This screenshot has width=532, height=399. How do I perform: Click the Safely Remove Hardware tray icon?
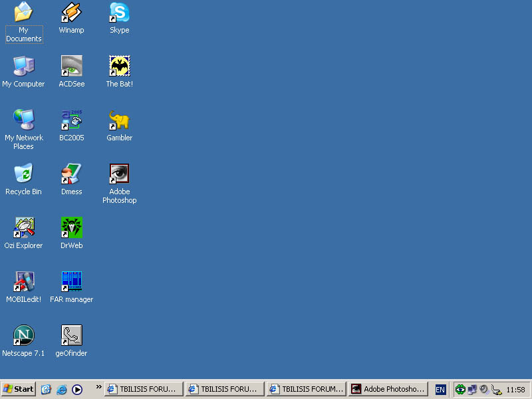point(496,389)
